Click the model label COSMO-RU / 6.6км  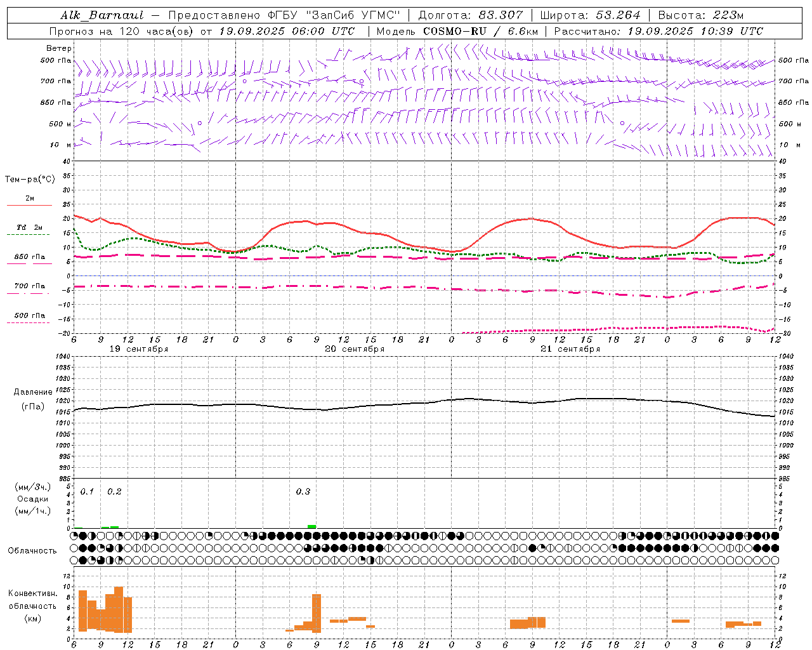(x=481, y=31)
